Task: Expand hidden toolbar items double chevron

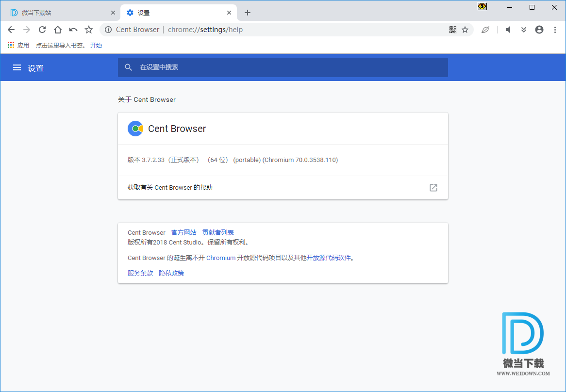Action: [524, 30]
